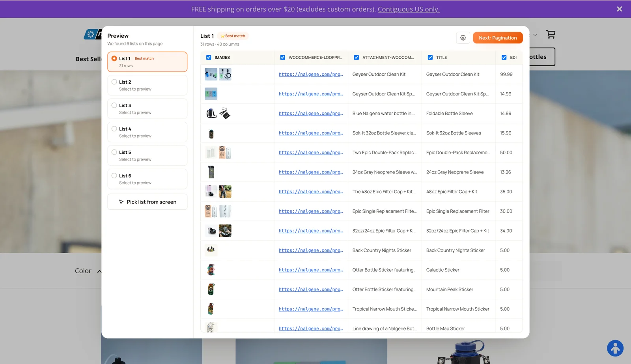Click the 50.00 price cell
This screenshot has width=631, height=364.
[x=506, y=153]
